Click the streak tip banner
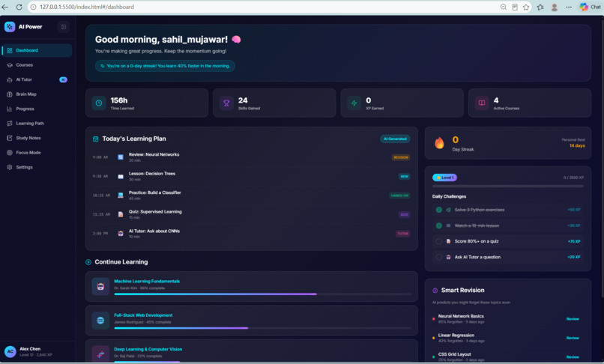This screenshot has height=364, width=604. [165, 66]
